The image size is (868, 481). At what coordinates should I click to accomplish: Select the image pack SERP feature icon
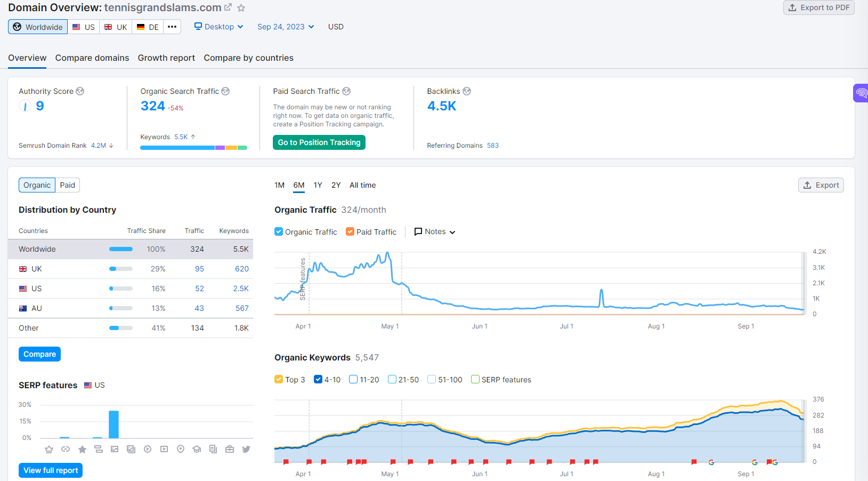[131, 449]
